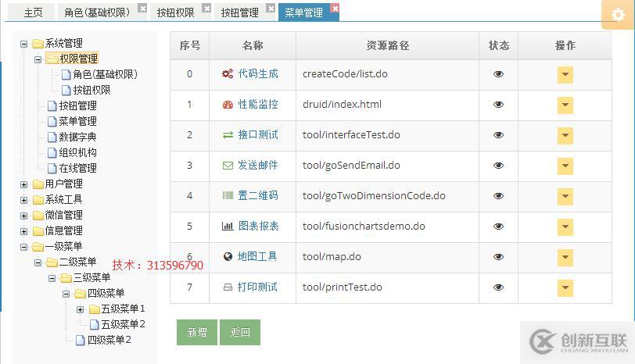Click the 性能监控 dashboard icon
635x364 pixels.
[228, 105]
